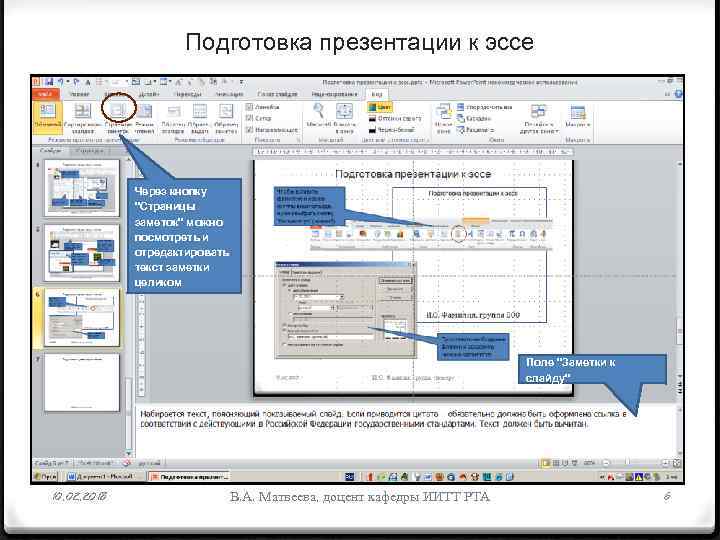Click the spell check icon in status bar
Viewport: 720px width, 540px height.
click(x=126, y=463)
